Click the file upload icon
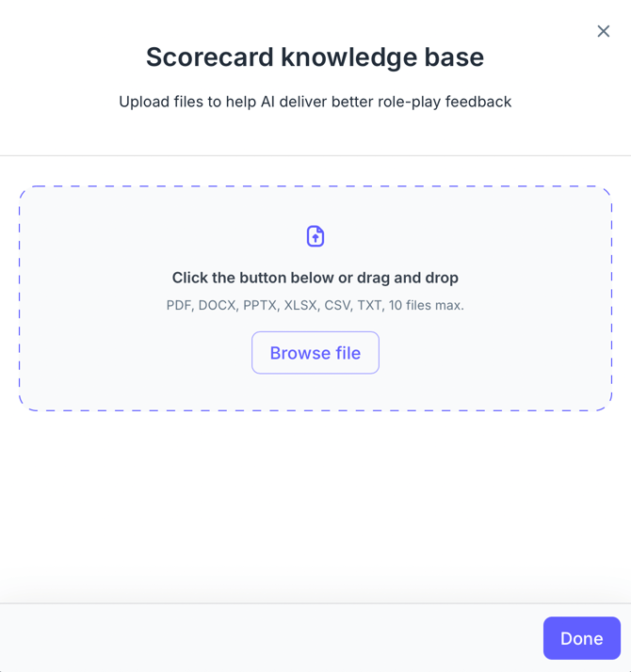The width and height of the screenshot is (631, 672). click(x=315, y=236)
